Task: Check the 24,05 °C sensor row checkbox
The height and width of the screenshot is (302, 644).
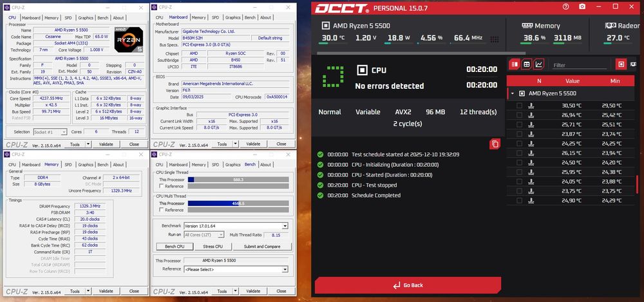Action: point(519,182)
